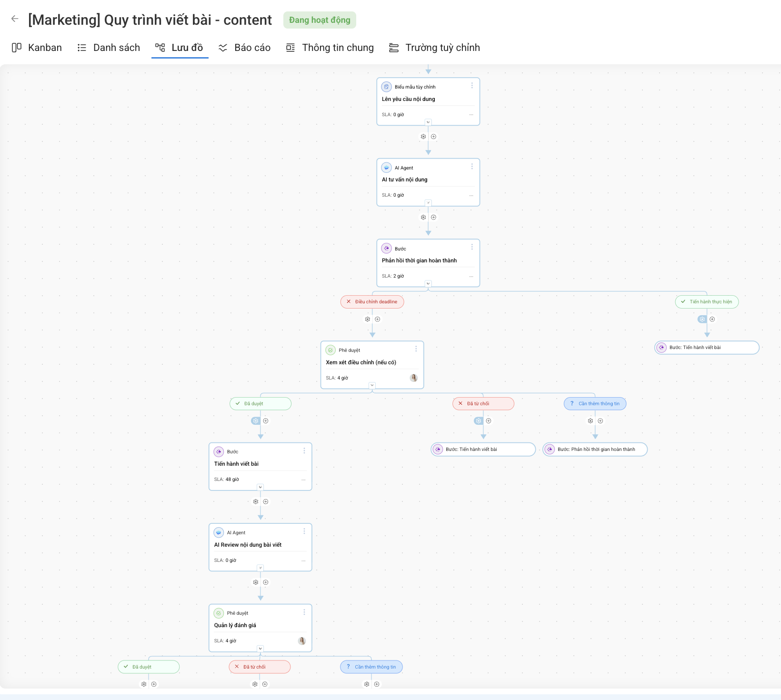Click gear under upper Đã duyệt branch
The width and height of the screenshot is (781, 700).
pos(256,421)
